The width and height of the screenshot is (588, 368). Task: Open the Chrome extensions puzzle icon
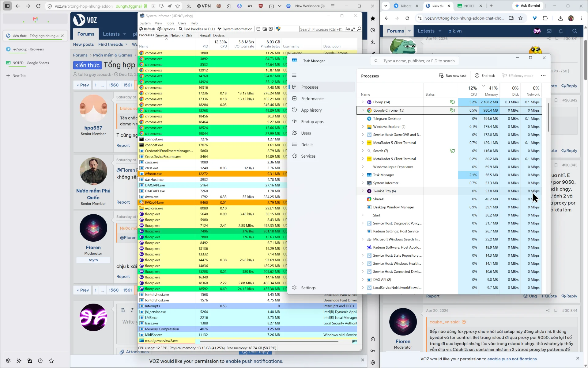tap(545, 18)
